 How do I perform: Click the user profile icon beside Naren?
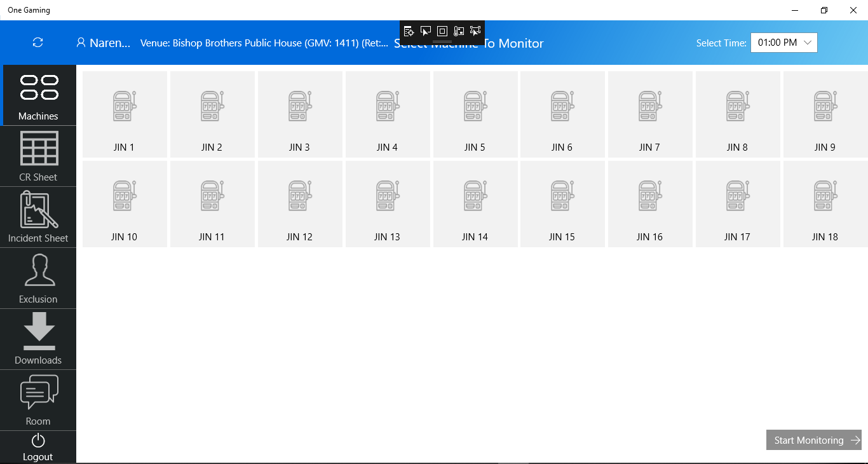tap(81, 43)
